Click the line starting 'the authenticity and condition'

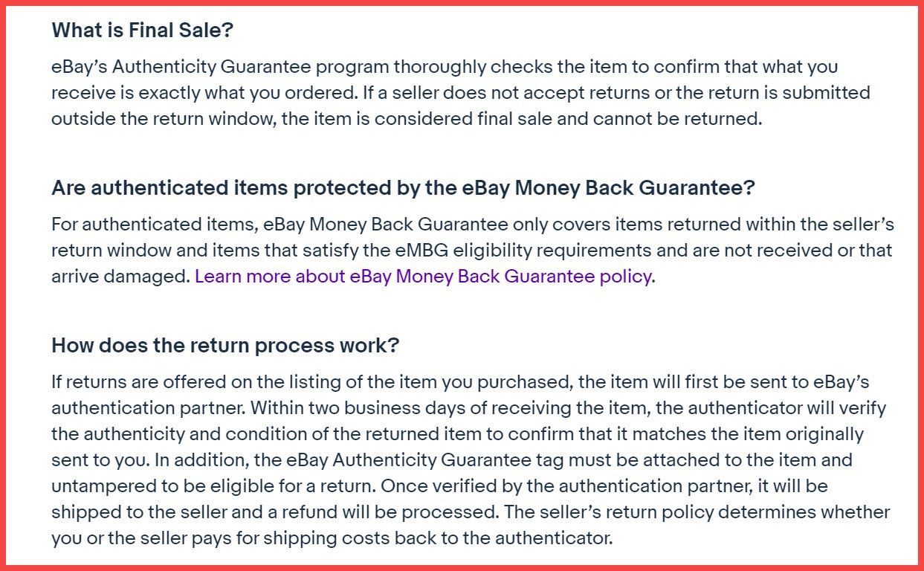[457, 434]
